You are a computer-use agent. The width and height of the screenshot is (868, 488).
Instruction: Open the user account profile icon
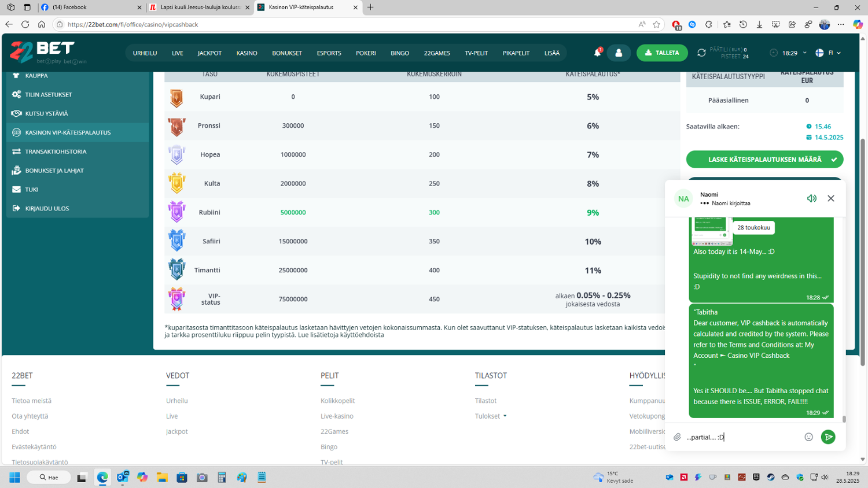(x=619, y=53)
